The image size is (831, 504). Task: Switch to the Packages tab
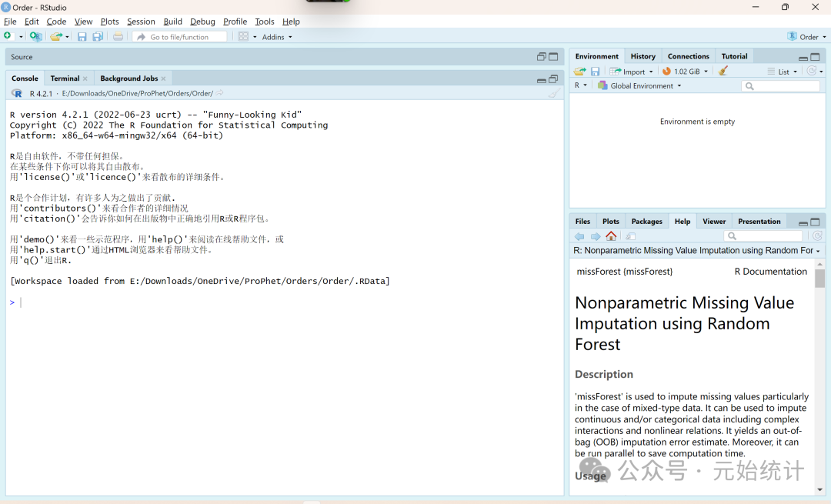646,222
